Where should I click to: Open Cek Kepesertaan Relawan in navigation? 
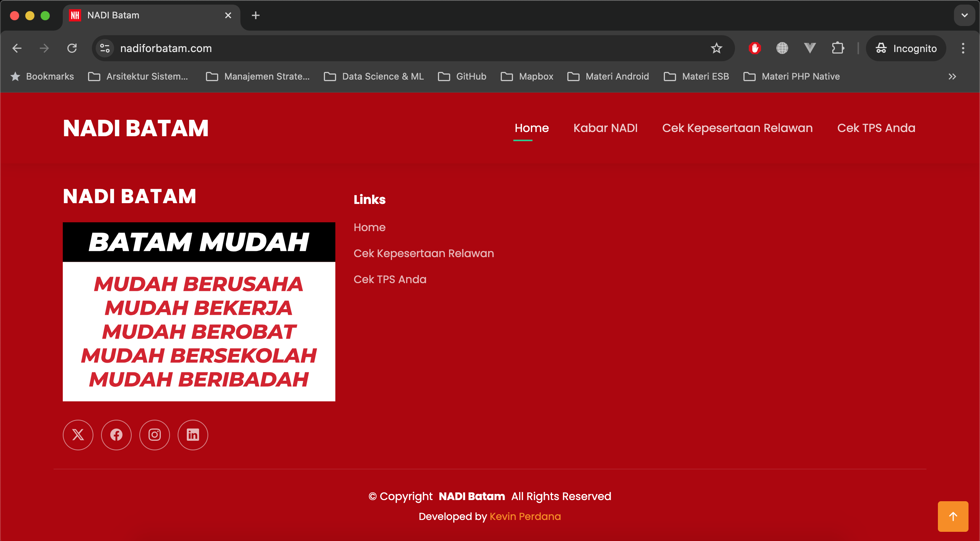[x=737, y=128]
